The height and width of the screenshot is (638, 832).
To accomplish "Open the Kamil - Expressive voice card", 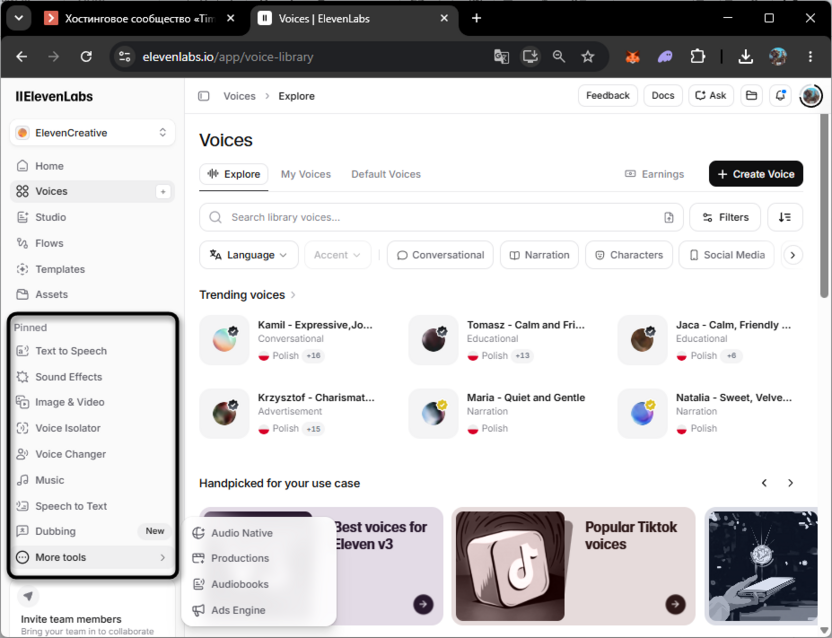I will pyautogui.click(x=292, y=340).
